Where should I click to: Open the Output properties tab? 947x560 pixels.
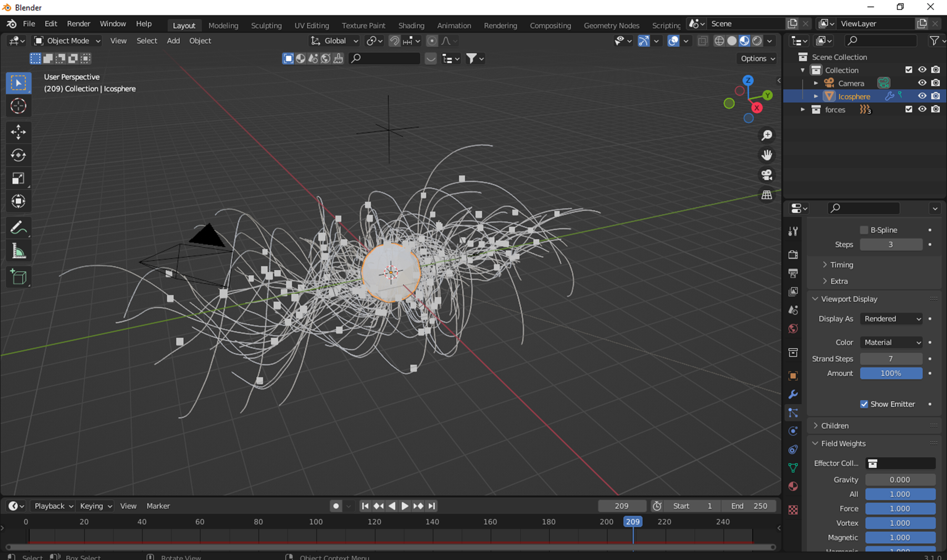[x=793, y=273]
